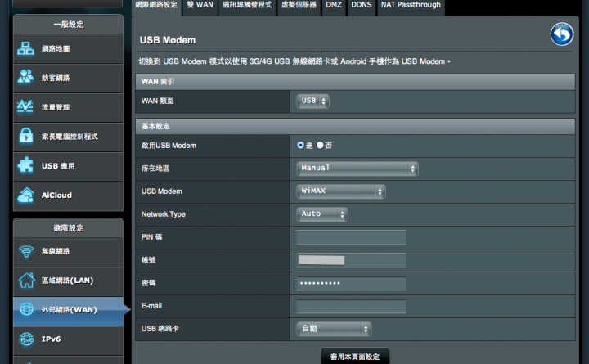589x364 pixels.
Task: Click the 網路地圖 menu label
Action: point(56,48)
